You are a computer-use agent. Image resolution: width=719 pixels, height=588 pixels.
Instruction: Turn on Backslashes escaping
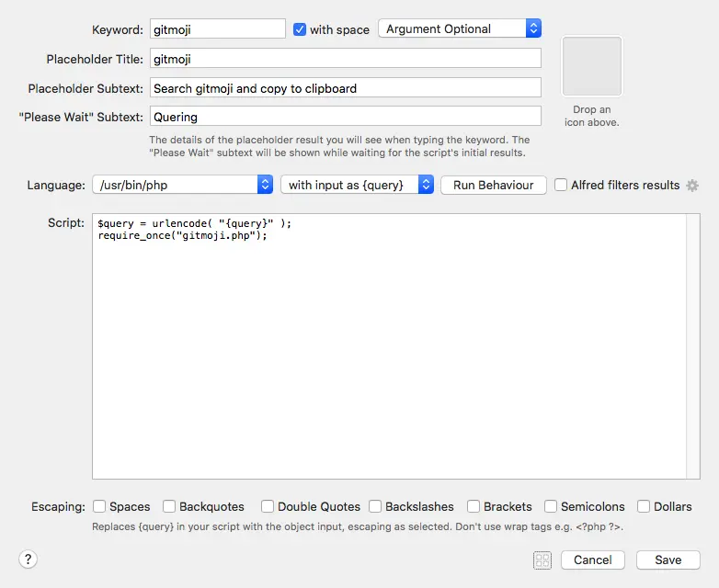click(375, 506)
